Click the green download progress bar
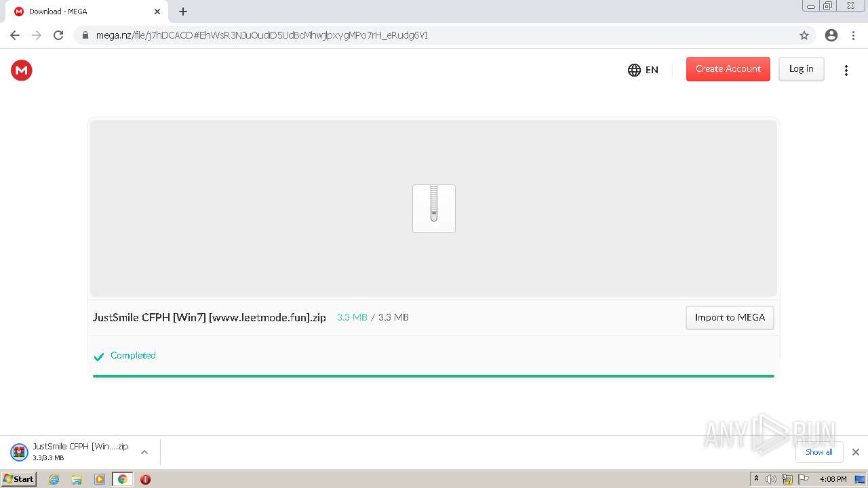Viewport: 868px width, 488px height. [433, 375]
